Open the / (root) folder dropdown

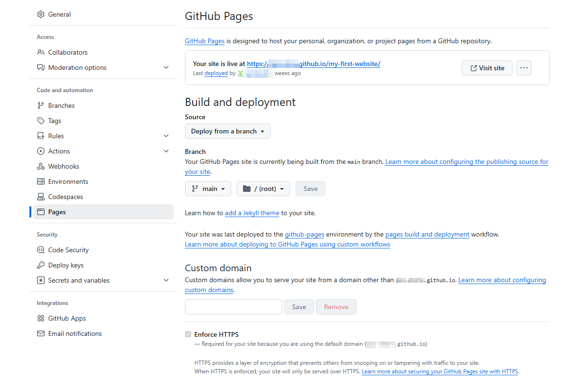pyautogui.click(x=263, y=189)
